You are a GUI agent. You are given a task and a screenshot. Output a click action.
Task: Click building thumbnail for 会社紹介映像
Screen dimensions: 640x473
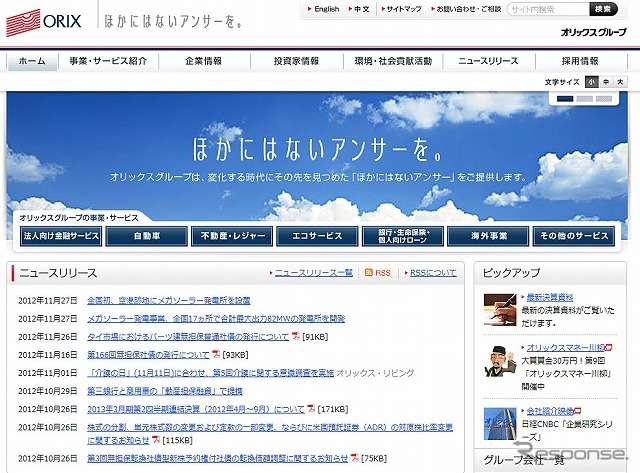[500, 424]
